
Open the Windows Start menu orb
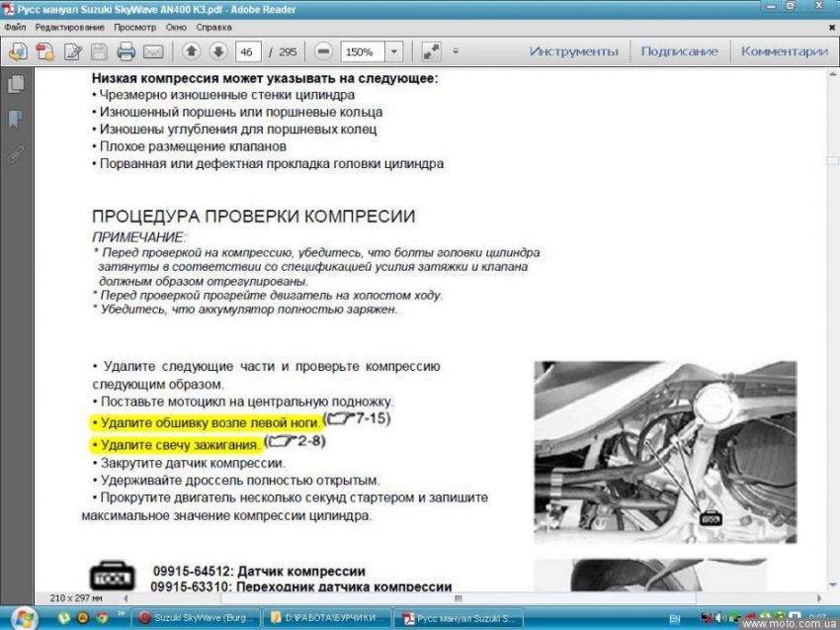[25, 618]
